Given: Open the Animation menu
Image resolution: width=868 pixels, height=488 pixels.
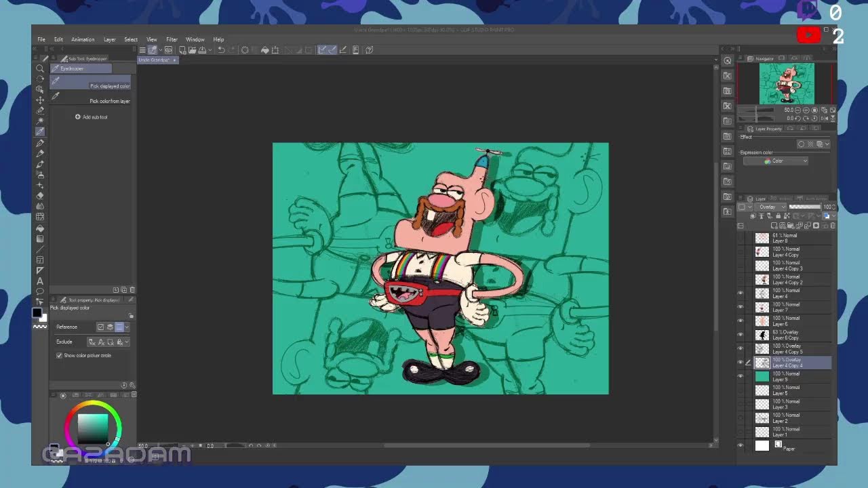Looking at the screenshot, I should pyautogui.click(x=83, y=39).
